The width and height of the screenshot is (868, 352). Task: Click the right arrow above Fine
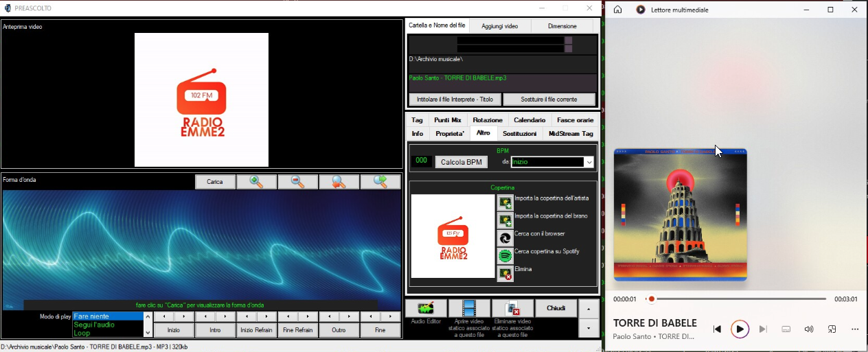point(391,317)
